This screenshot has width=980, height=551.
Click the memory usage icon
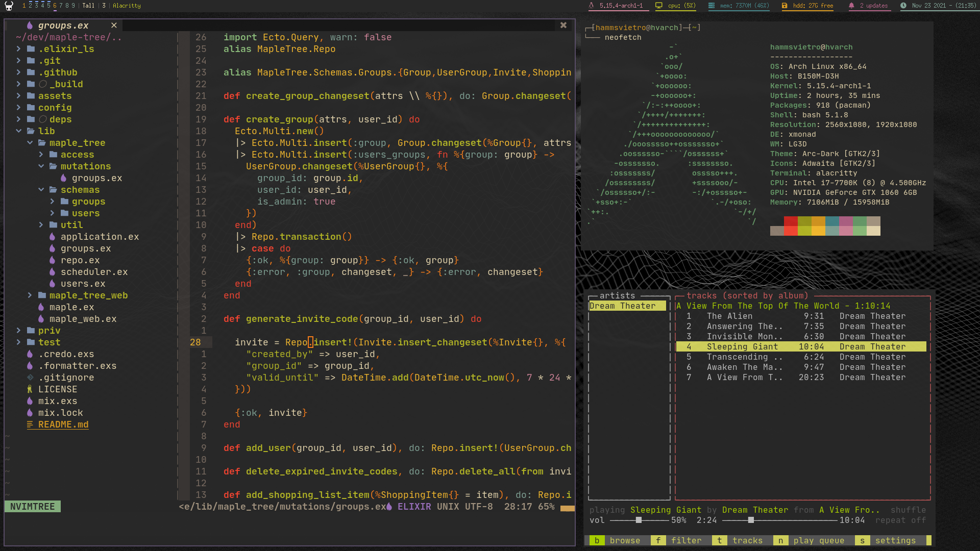[712, 6]
